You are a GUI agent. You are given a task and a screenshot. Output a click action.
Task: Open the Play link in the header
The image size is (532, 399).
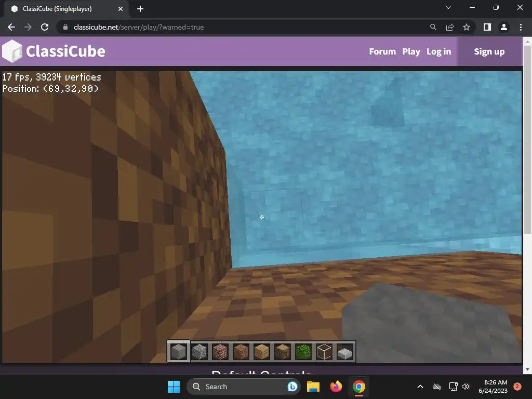[x=411, y=51]
